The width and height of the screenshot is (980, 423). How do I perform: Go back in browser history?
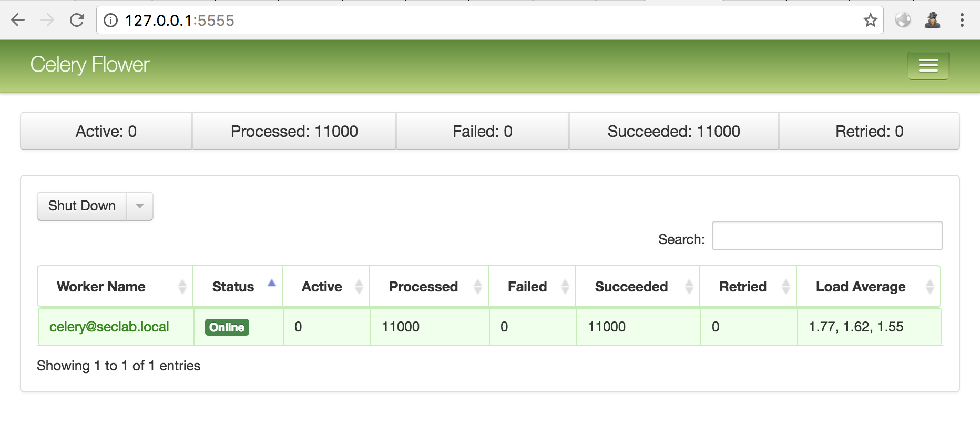pyautogui.click(x=18, y=21)
